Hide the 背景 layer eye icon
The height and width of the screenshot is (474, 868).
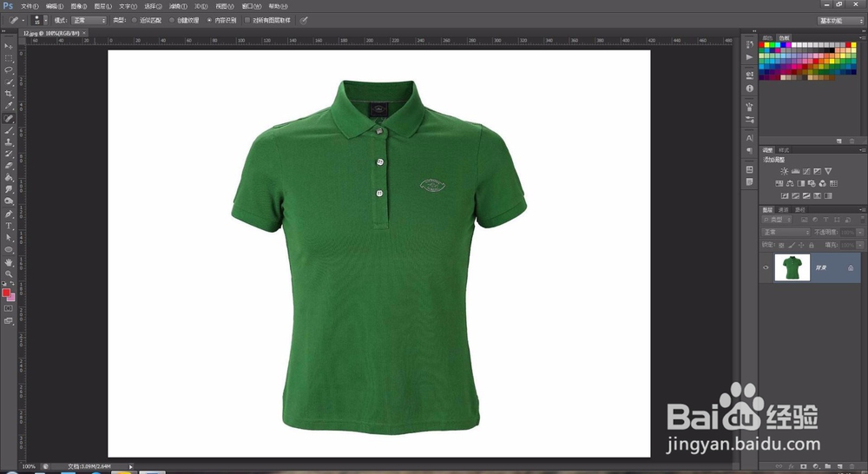pyautogui.click(x=766, y=267)
